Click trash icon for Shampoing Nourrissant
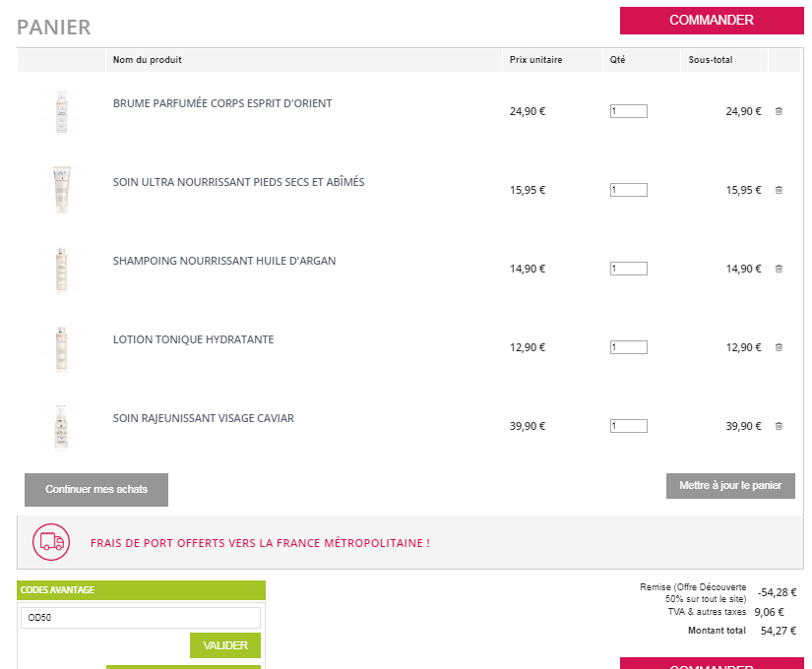812x669 pixels. pyautogui.click(x=779, y=269)
